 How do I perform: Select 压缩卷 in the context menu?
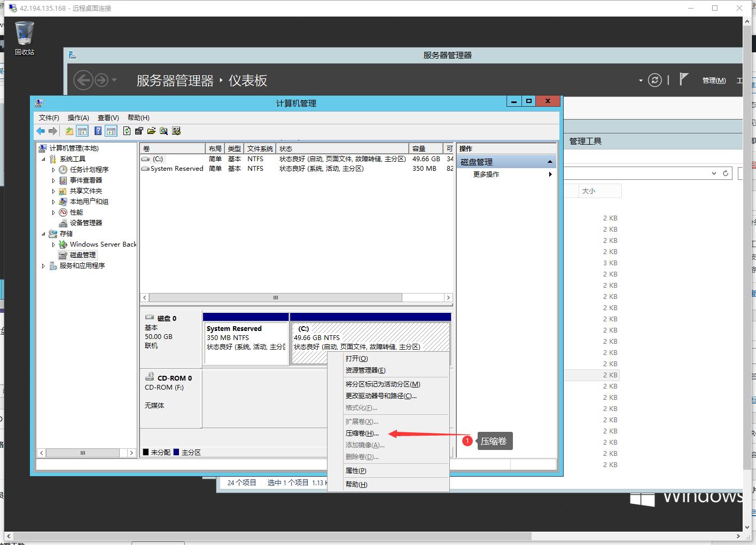pos(362,433)
